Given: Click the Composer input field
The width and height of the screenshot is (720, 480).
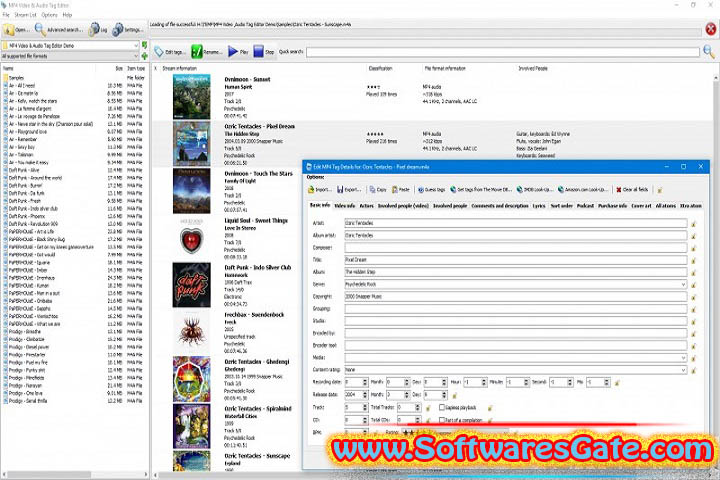Looking at the screenshot, I should (x=516, y=248).
